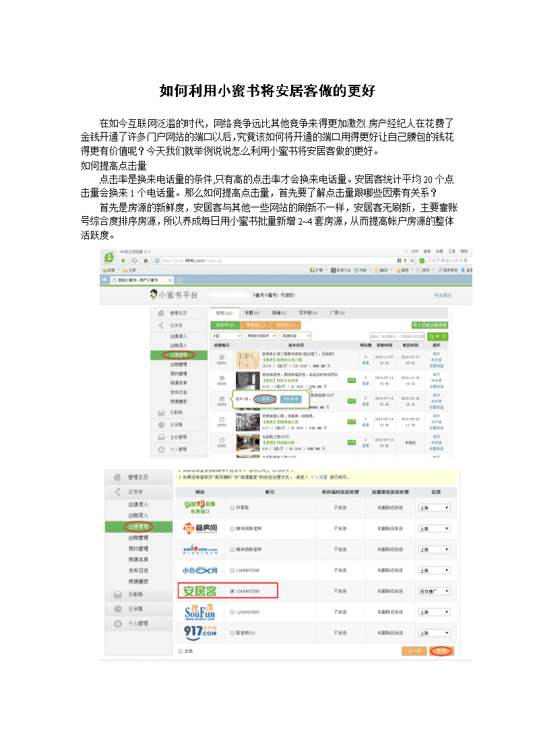Open the 定价推广 dropdown in the 安居客 row

pos(434,591)
